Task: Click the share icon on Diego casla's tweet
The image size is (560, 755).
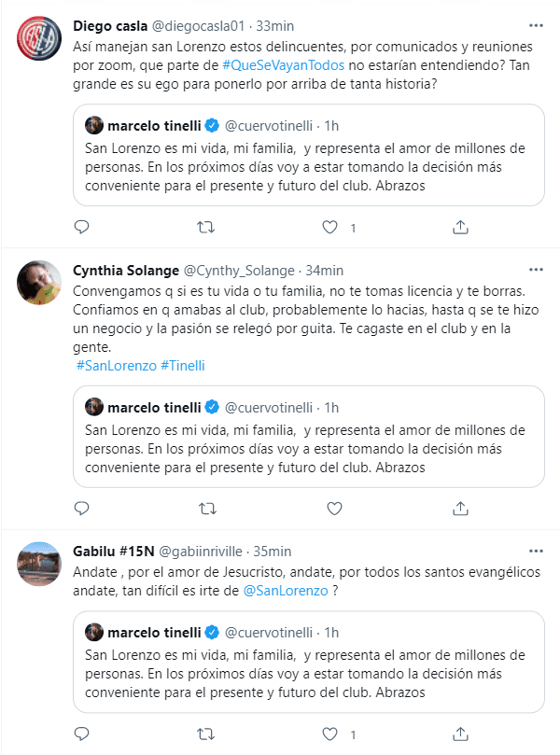Action: 459,226
